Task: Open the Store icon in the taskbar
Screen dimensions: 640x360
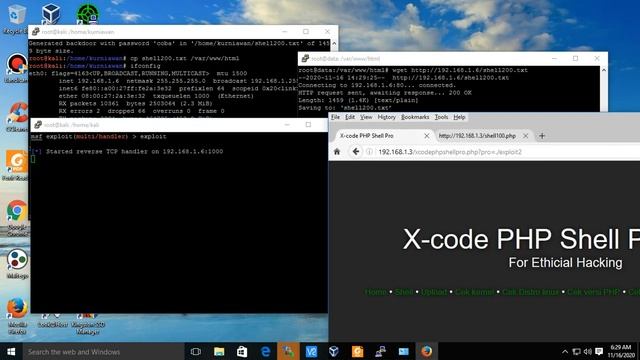Action: pos(242,351)
